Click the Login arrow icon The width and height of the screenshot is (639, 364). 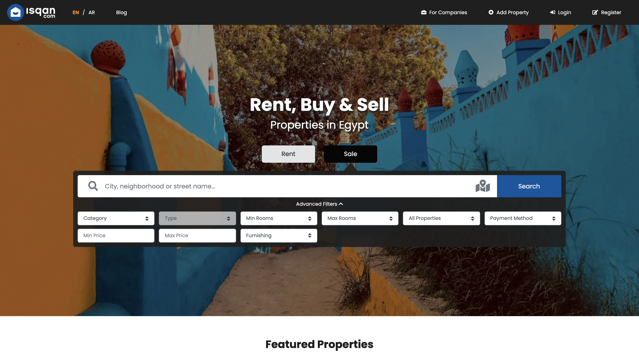(x=552, y=12)
